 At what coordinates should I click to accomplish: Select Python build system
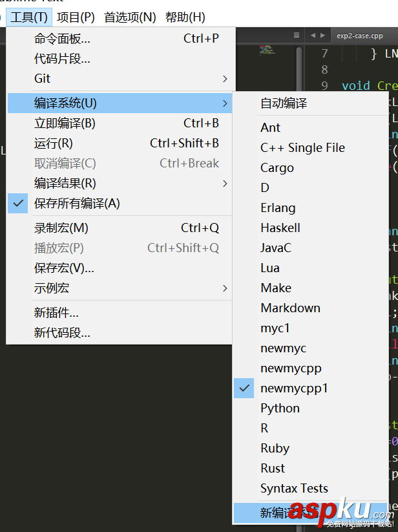pos(311,408)
